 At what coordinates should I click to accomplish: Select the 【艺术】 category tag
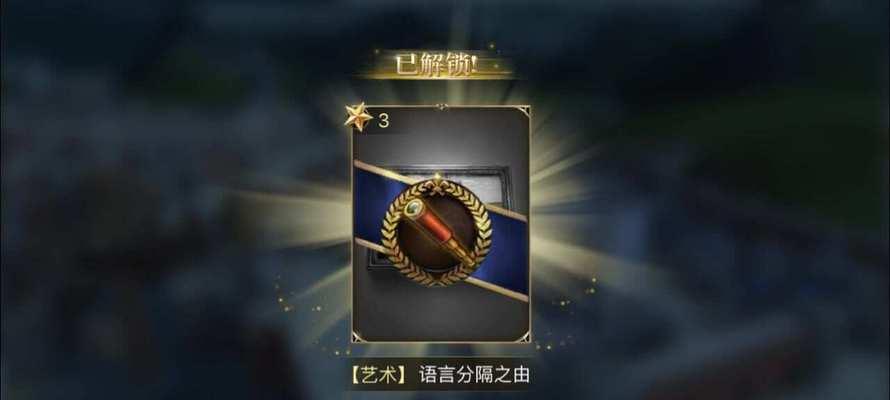tap(379, 374)
